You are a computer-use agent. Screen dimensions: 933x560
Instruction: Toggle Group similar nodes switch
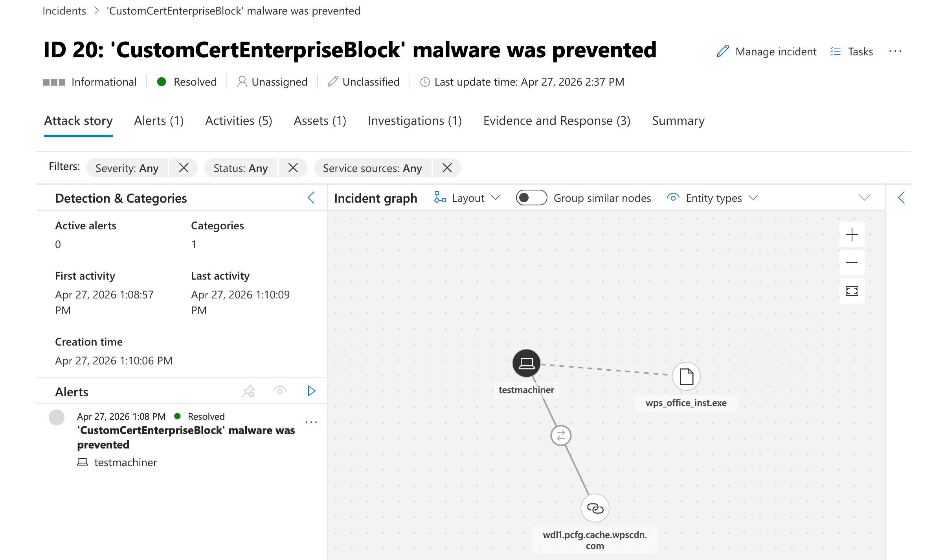pyautogui.click(x=531, y=198)
